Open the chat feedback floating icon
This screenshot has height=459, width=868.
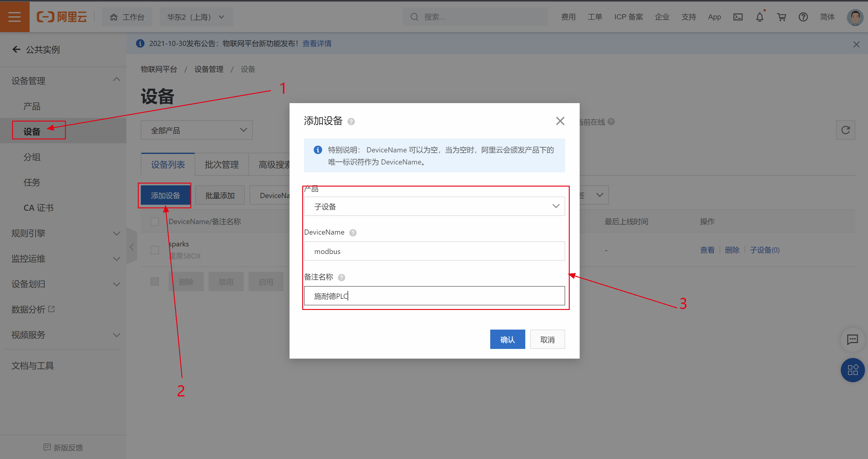pos(852,339)
